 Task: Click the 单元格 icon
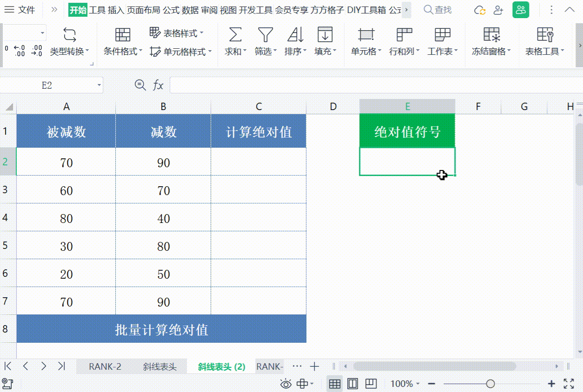pos(366,34)
